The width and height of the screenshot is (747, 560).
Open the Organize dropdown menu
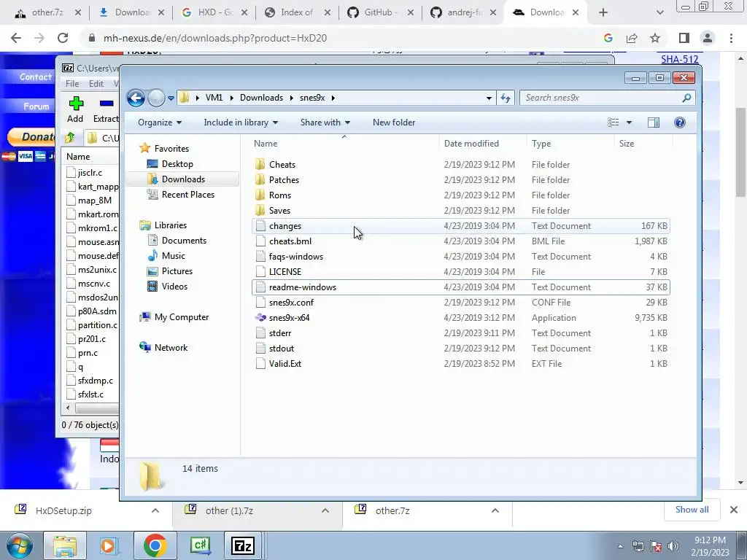pos(160,122)
